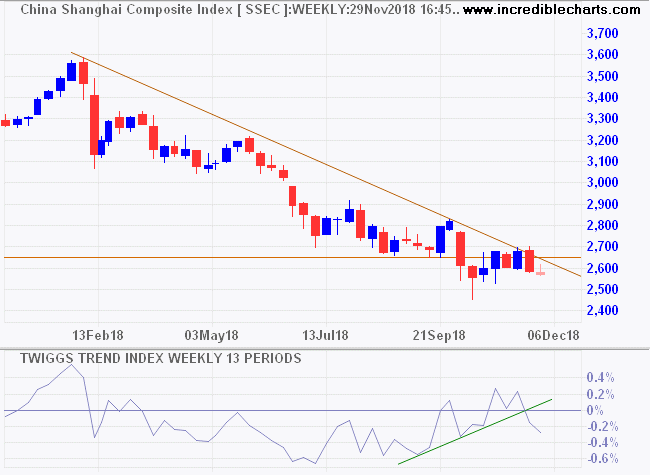
Task: Click the 2,800 price axis label
Action: [x=602, y=225]
